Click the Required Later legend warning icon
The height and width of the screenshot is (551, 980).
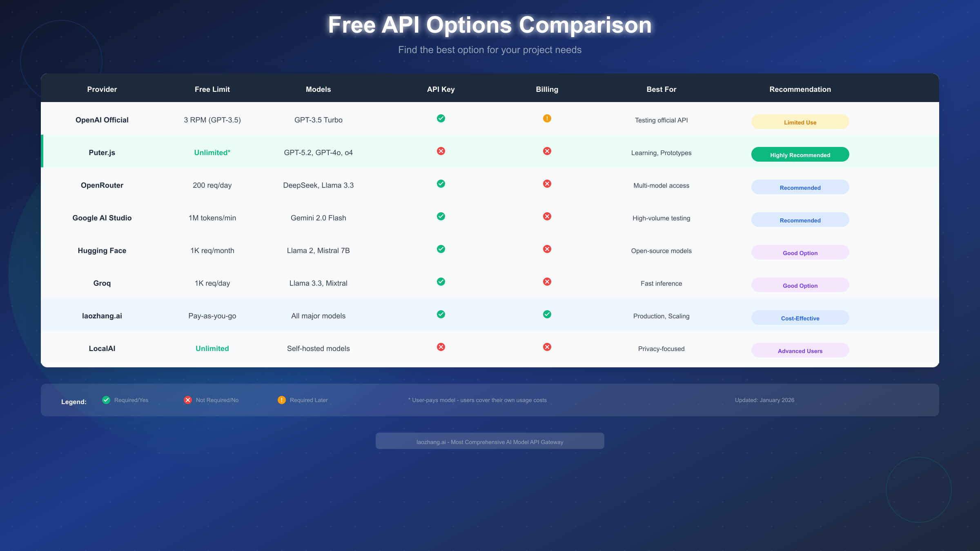pos(282,400)
